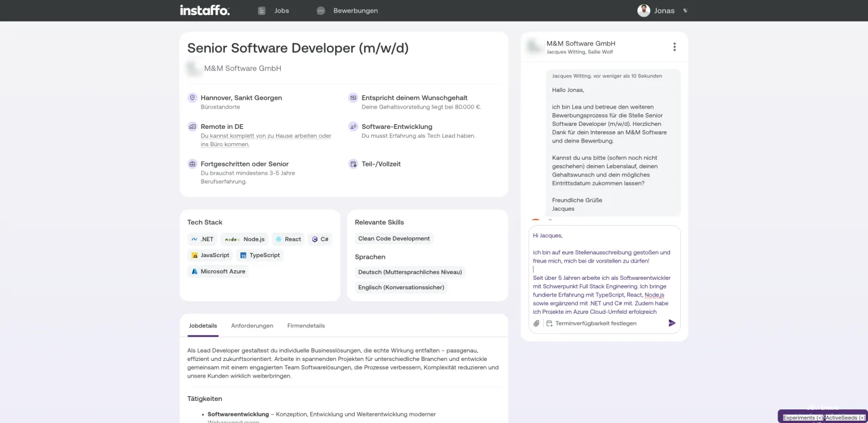Click the salary icon beside Wunschgehalt

click(353, 98)
